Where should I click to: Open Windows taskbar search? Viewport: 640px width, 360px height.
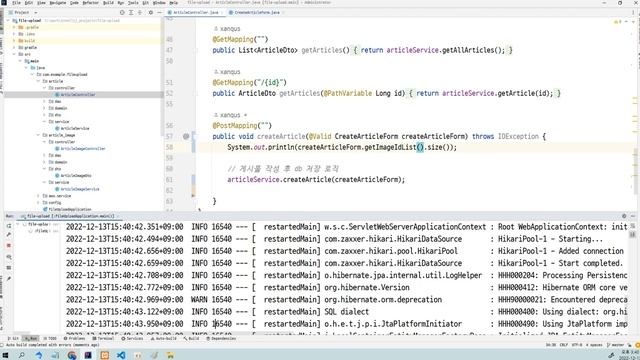22,355
